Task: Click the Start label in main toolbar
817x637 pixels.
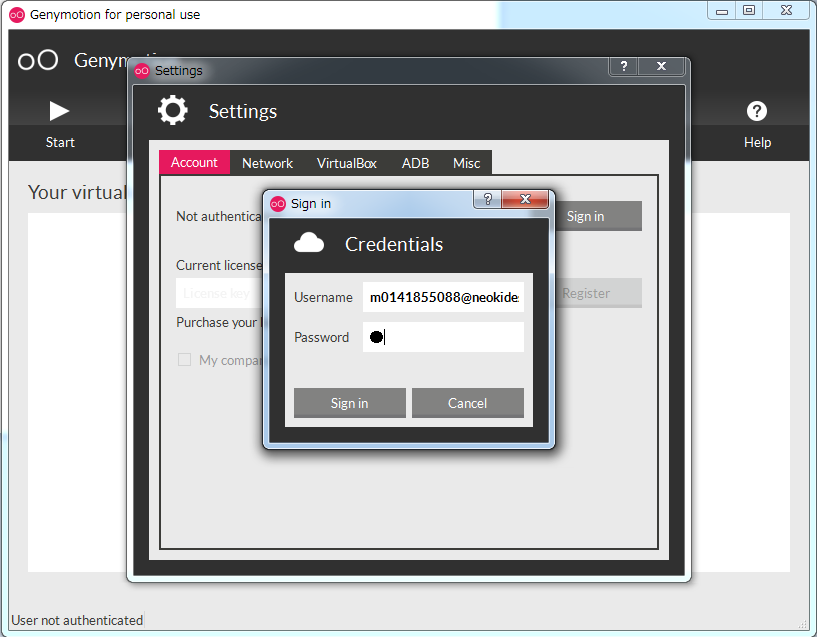Action: click(60, 142)
